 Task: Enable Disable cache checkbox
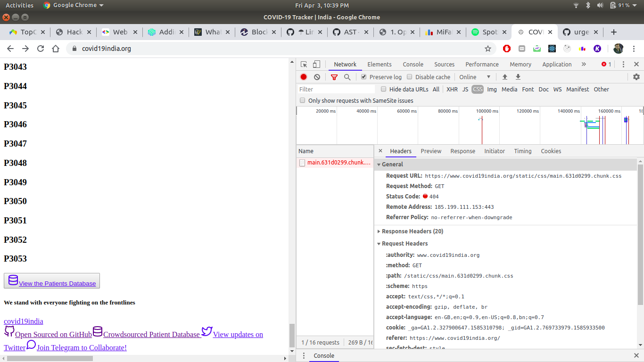(410, 77)
